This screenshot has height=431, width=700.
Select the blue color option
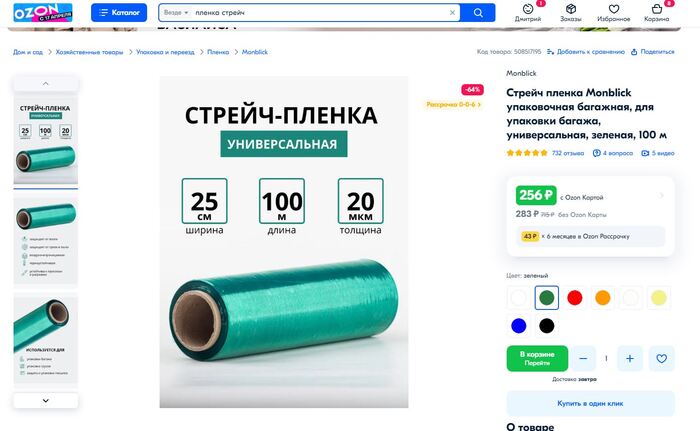pyautogui.click(x=518, y=326)
